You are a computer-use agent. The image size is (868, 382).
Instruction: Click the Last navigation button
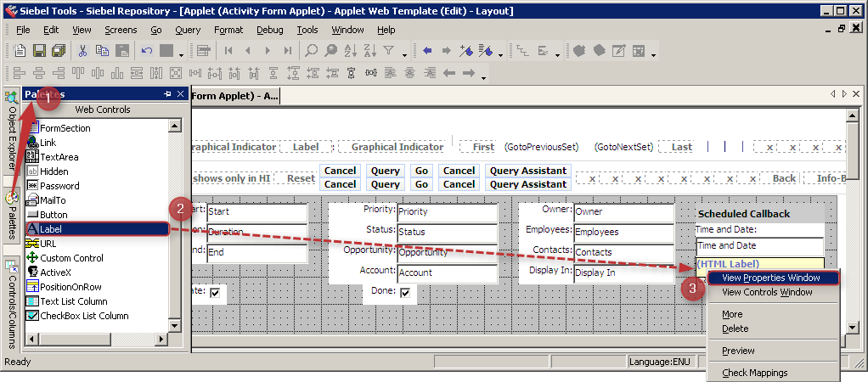pos(681,147)
